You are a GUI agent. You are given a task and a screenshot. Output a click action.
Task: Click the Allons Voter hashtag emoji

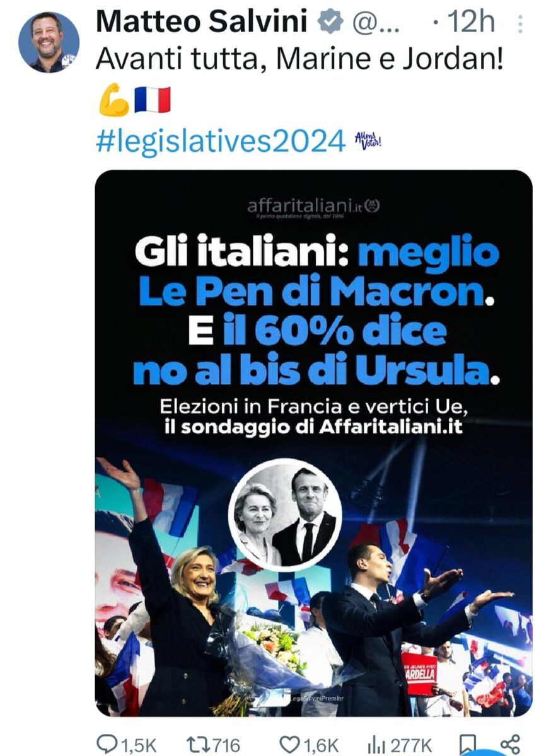[x=368, y=141]
